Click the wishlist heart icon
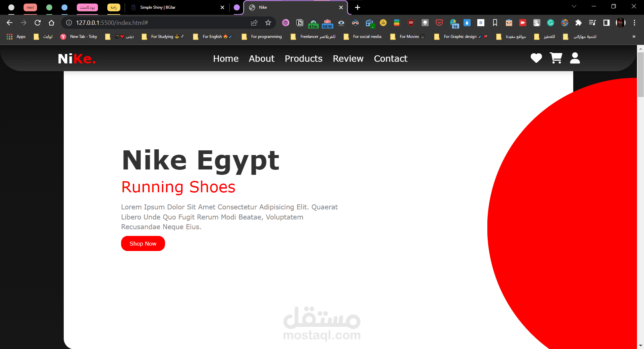 (536, 58)
